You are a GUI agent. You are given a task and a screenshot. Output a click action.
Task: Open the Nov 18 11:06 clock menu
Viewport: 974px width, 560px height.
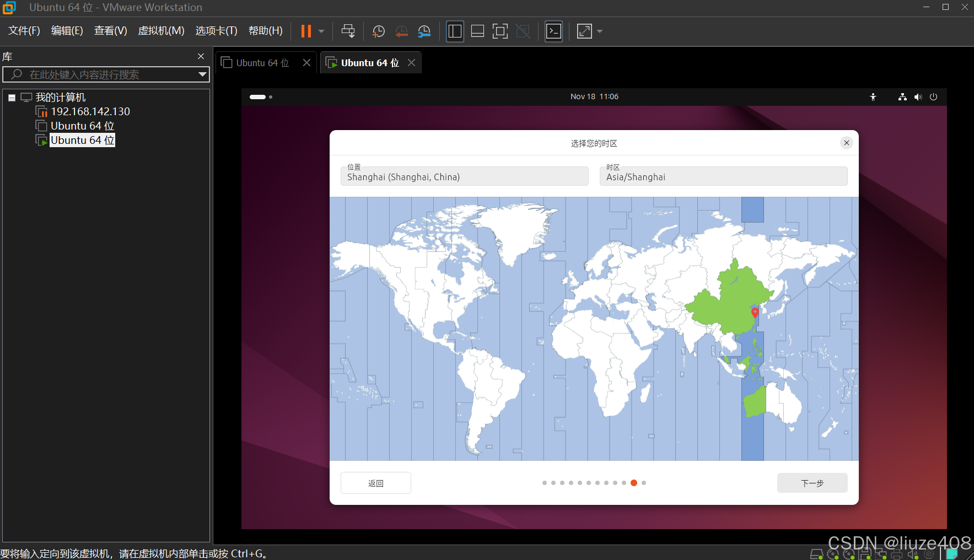tap(594, 96)
